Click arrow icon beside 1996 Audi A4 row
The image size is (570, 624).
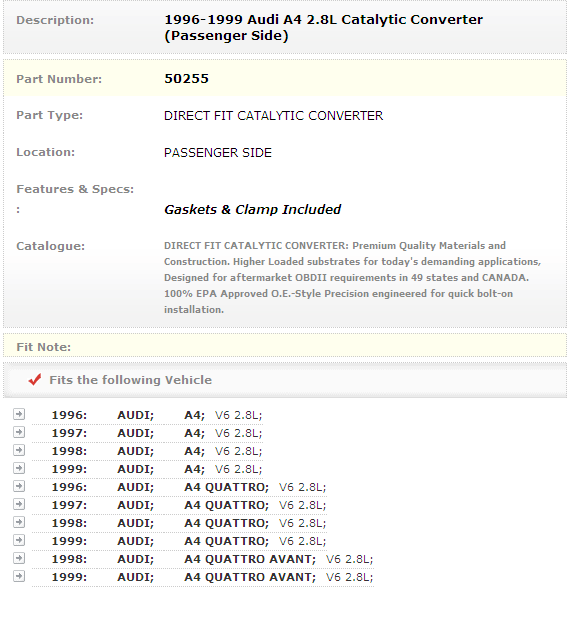(19, 414)
